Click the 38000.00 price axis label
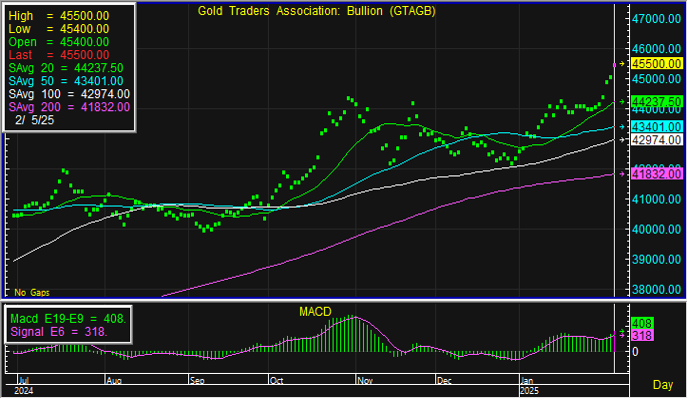The height and width of the screenshot is (399, 688). tap(656, 289)
